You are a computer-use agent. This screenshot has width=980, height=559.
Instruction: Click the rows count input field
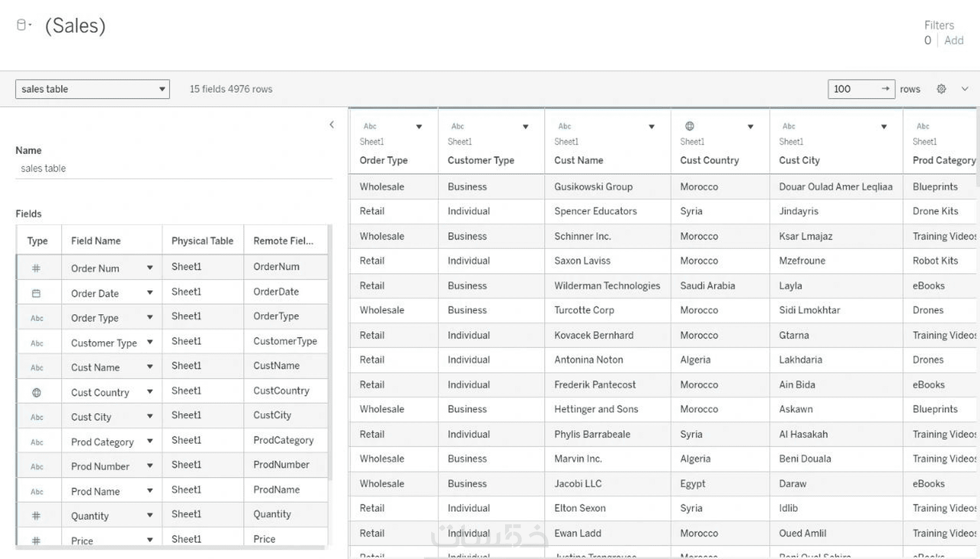tap(853, 89)
